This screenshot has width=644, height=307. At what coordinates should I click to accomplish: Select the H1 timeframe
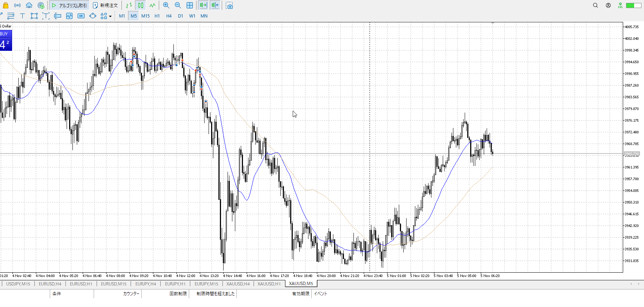click(x=157, y=16)
